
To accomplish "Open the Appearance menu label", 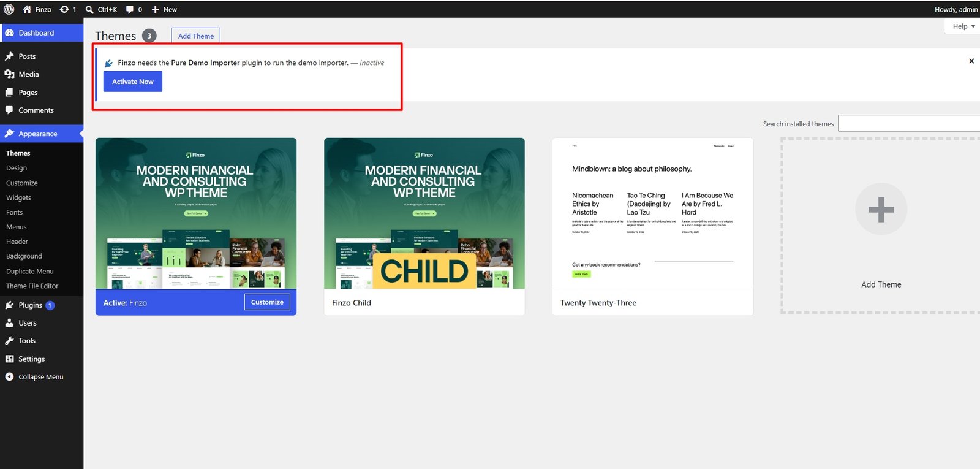I will click(38, 134).
